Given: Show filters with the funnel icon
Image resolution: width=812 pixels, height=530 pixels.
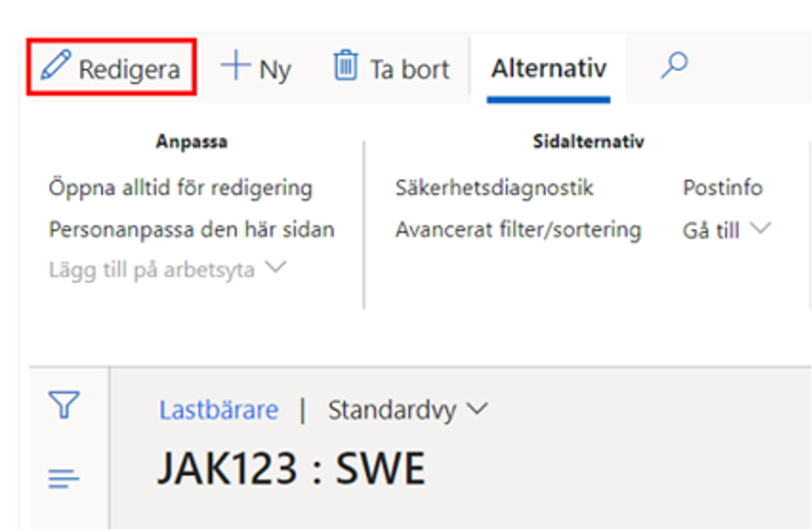Looking at the screenshot, I should point(64,404).
